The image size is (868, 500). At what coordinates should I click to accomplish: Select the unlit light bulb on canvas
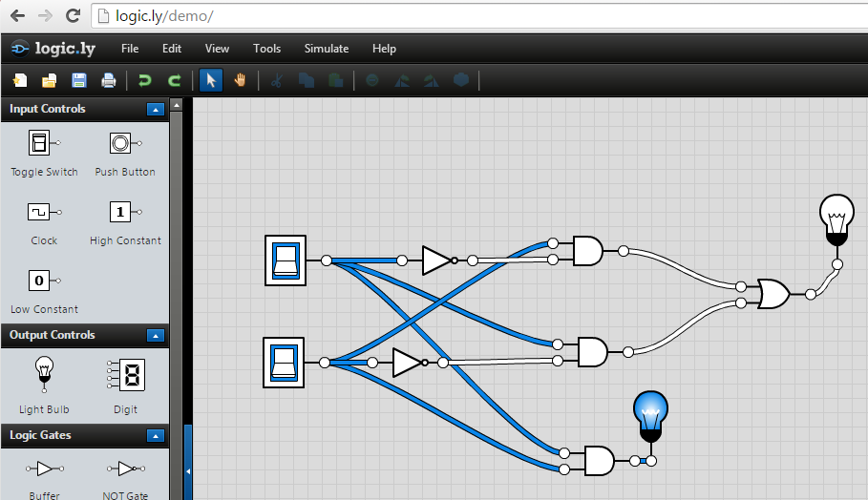click(x=836, y=220)
